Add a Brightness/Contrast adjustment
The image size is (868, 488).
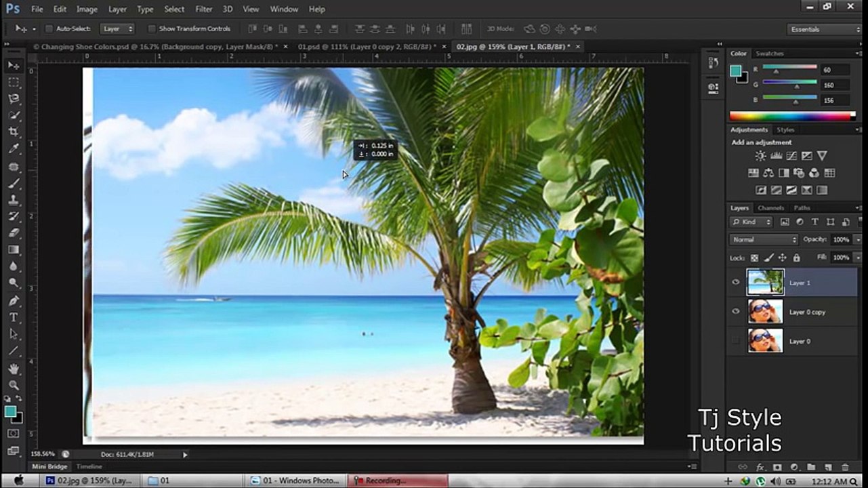[760, 156]
